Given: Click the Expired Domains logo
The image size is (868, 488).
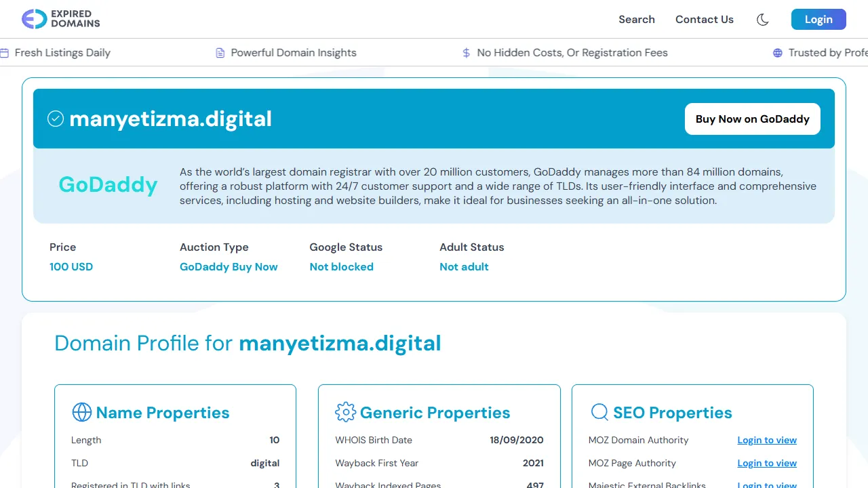Looking at the screenshot, I should pos(60,19).
